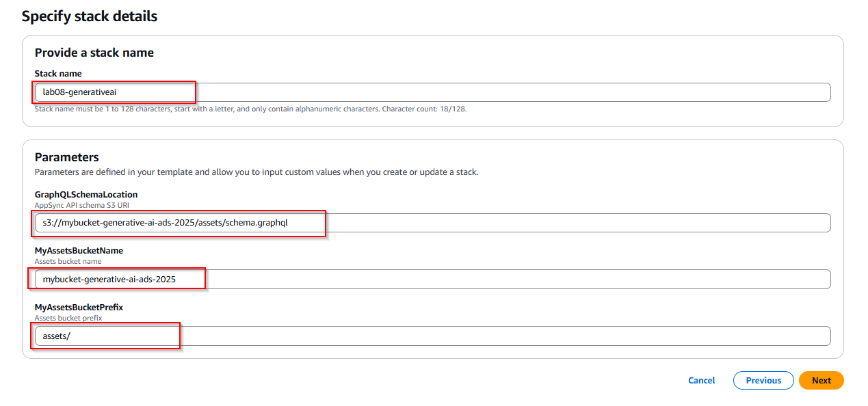Screen dimensions: 868x406
Task: Click the MyAssetsBucketPrefix parameter label
Action: tap(79, 308)
